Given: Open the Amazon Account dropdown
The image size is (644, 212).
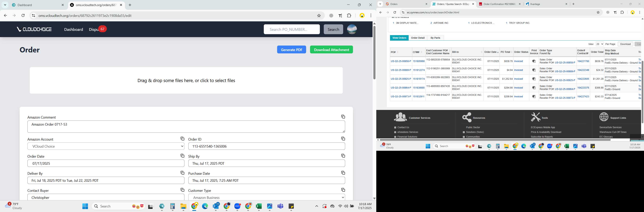Looking at the screenshot, I should [106, 146].
